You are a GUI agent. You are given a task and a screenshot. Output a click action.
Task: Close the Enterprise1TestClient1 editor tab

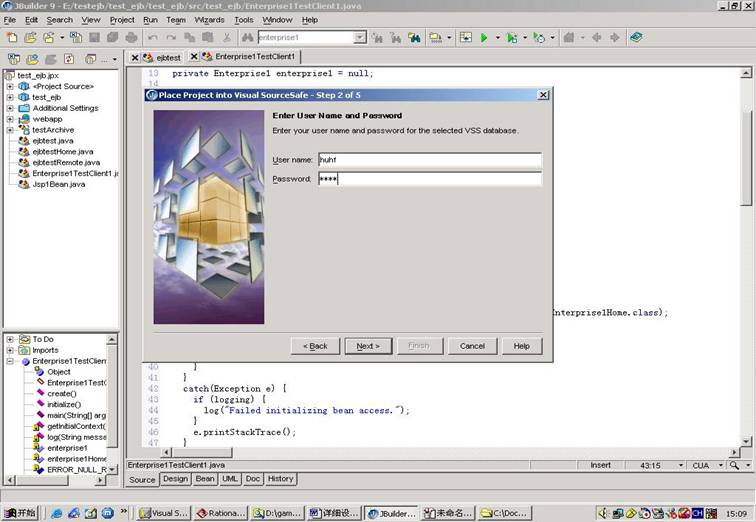(x=194, y=56)
